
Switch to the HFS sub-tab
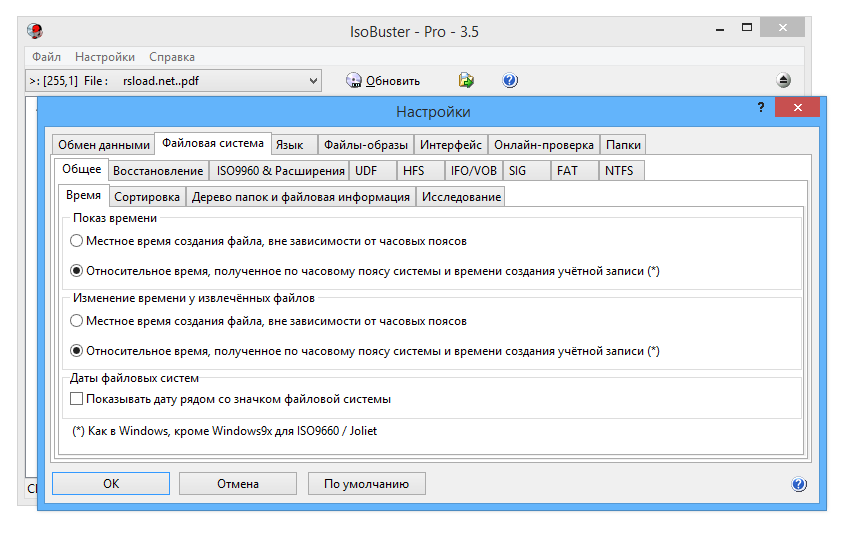point(420,171)
